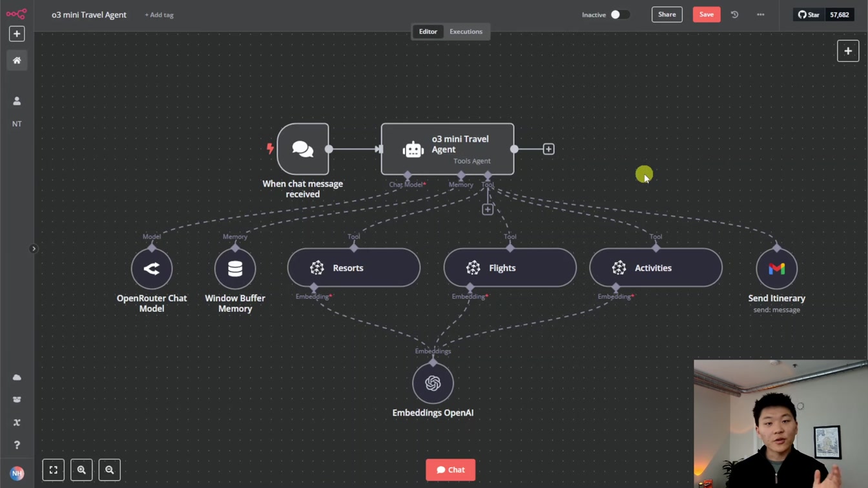Open the add node plus panel button

click(848, 51)
